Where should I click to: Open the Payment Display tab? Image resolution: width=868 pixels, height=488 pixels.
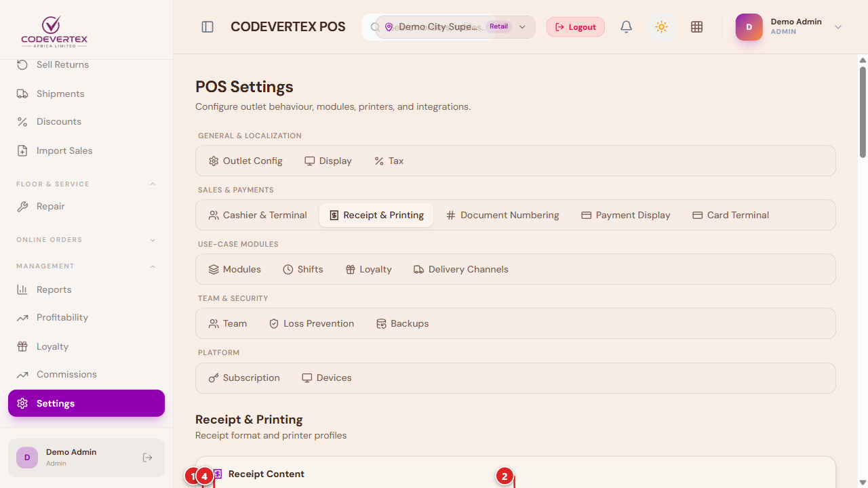click(x=626, y=215)
